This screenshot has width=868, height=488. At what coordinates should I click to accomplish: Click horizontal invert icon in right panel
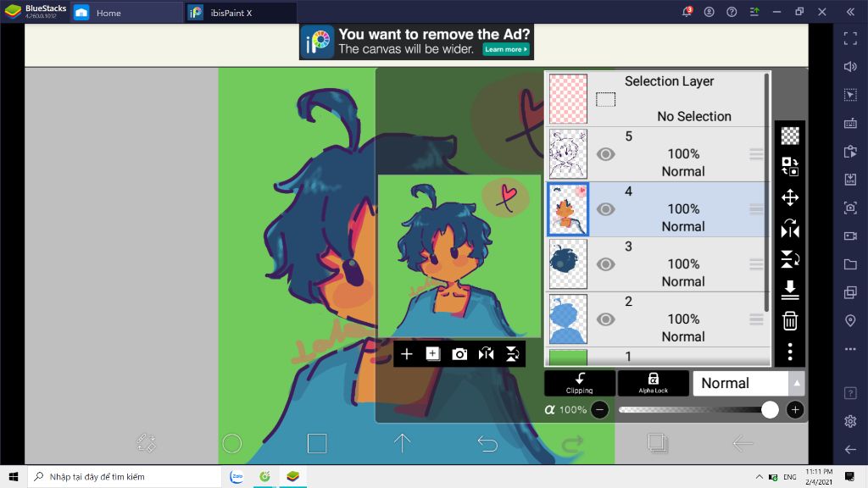pos(790,229)
